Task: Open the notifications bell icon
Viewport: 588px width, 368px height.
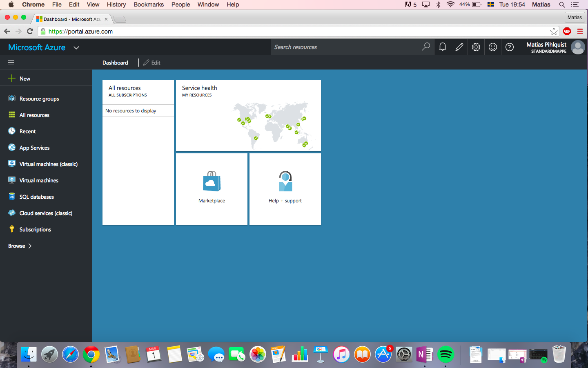Action: 442,47
